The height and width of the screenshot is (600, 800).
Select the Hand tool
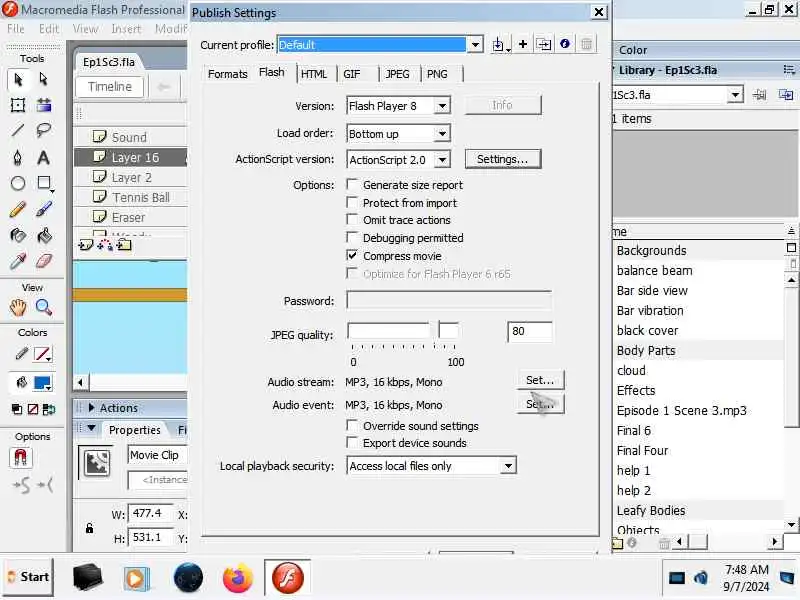pyautogui.click(x=18, y=308)
